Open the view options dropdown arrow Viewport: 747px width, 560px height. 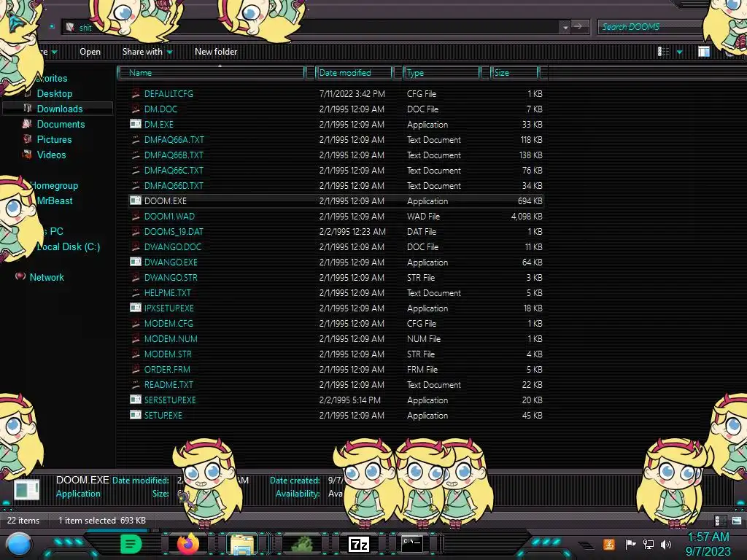[x=679, y=52]
